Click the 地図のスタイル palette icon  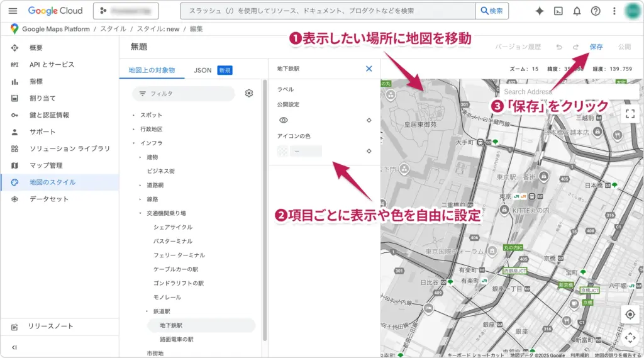coord(14,182)
